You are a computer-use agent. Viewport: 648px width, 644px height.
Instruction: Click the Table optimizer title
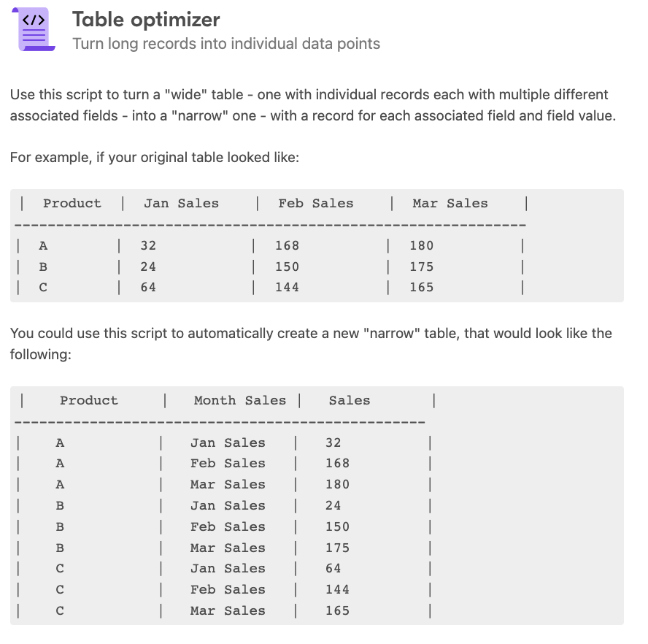pyautogui.click(x=146, y=20)
